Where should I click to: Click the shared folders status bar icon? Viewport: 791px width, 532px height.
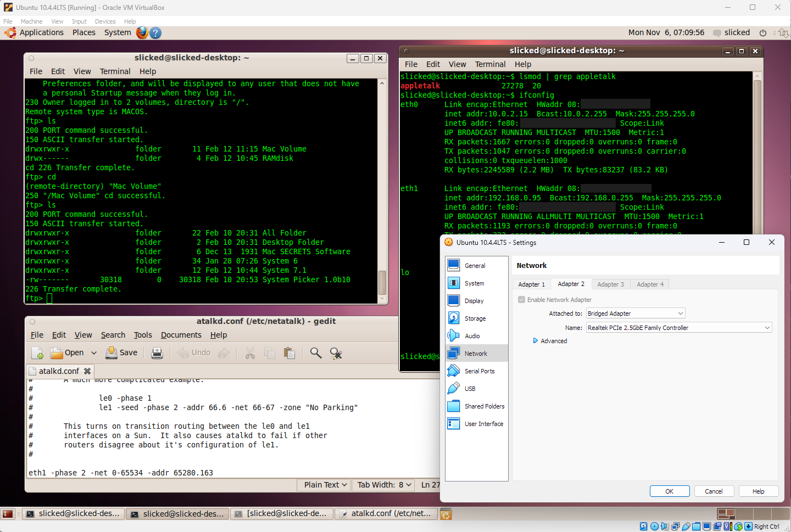(x=697, y=526)
